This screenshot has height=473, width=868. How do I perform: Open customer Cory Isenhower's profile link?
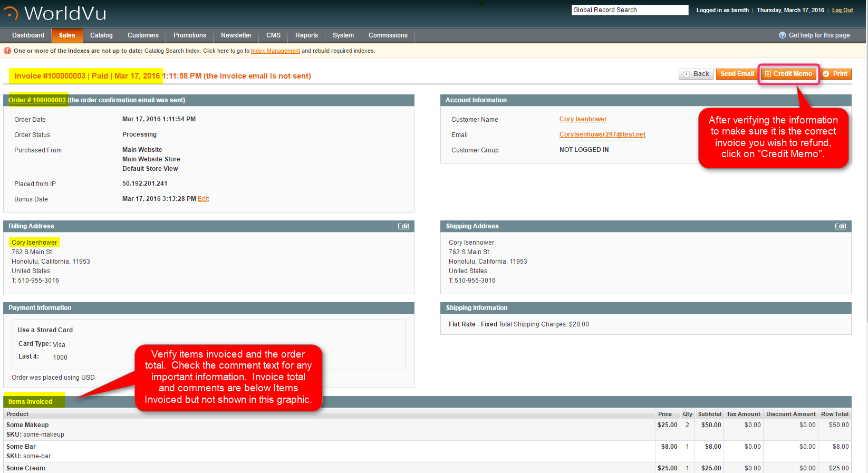583,119
